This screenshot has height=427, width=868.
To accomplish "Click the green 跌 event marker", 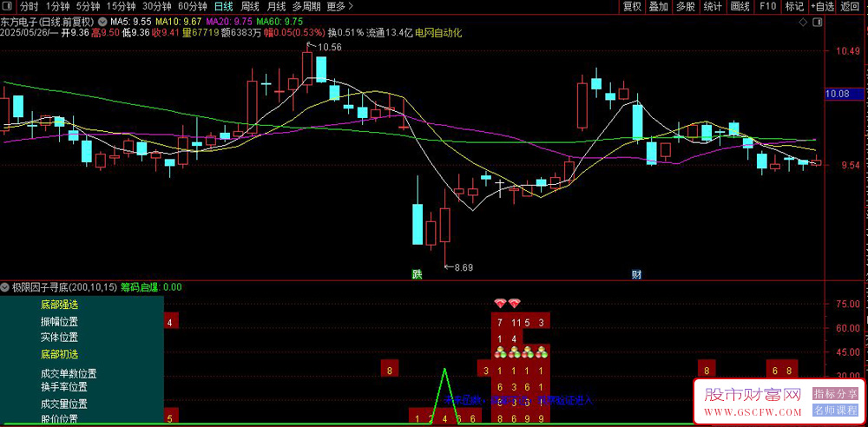I will pos(417,274).
